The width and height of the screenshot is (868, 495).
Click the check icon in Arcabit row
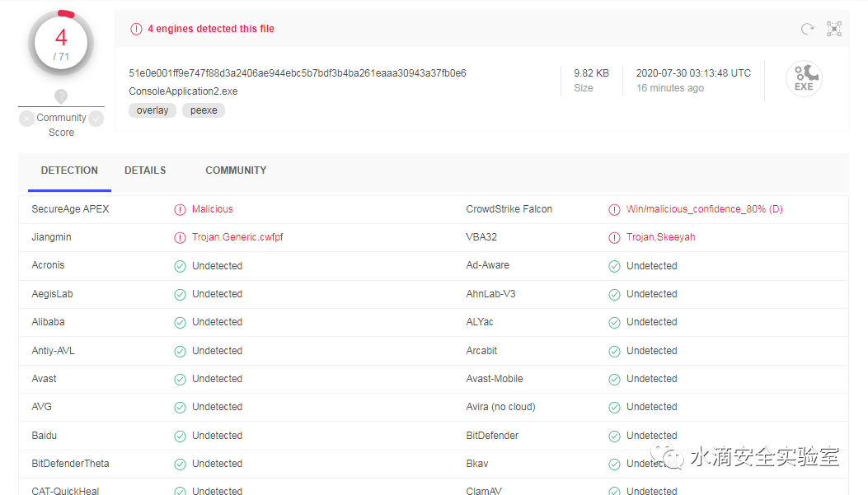click(614, 351)
